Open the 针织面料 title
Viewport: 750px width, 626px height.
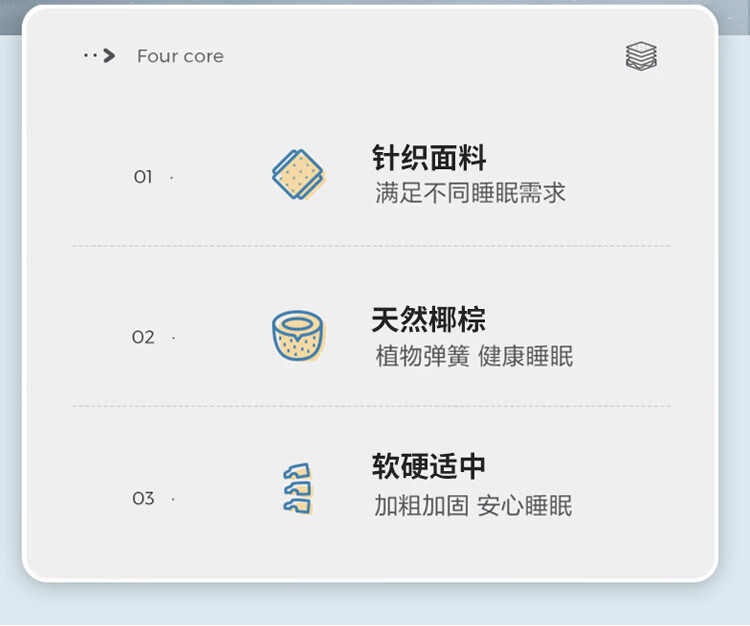coord(429,157)
